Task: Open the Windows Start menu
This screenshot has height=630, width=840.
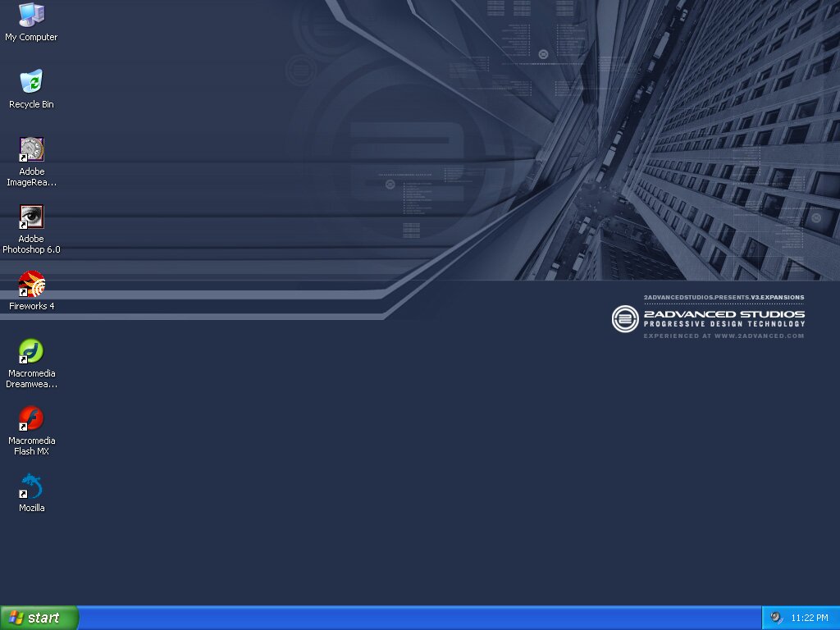Action: pos(39,618)
